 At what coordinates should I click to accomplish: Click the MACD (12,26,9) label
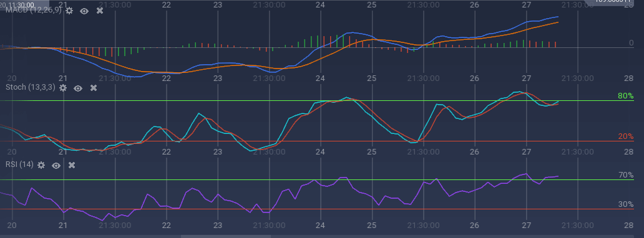(x=34, y=10)
